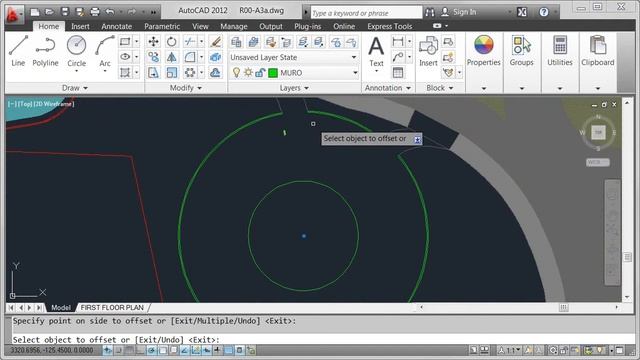
Task: Activate the Erase tool
Action: pos(215,41)
